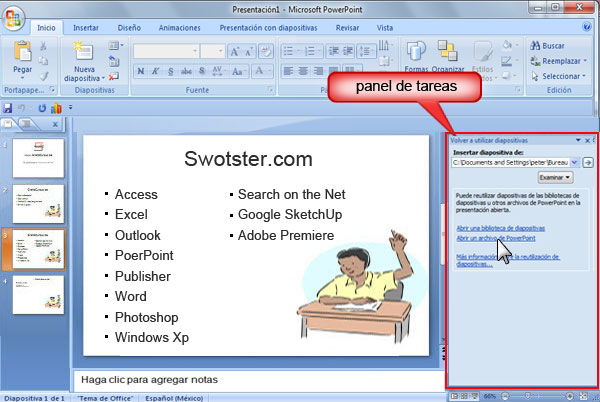Click the text direction icon

pos(384,46)
